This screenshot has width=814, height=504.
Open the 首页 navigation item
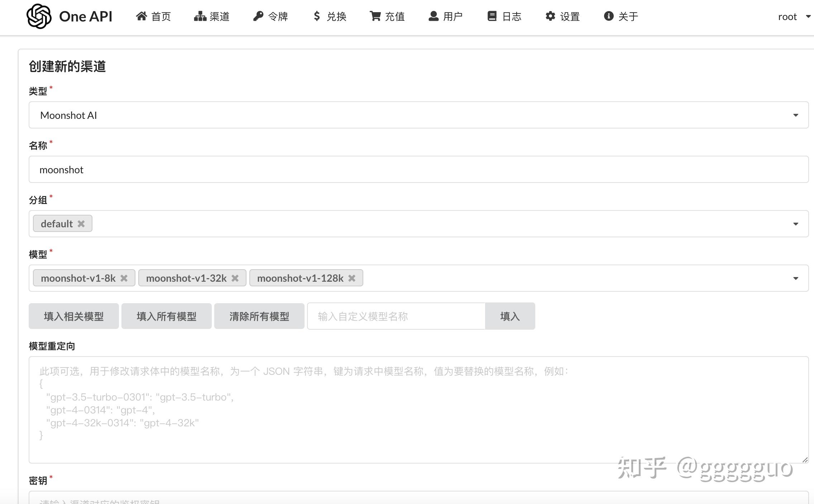point(153,16)
